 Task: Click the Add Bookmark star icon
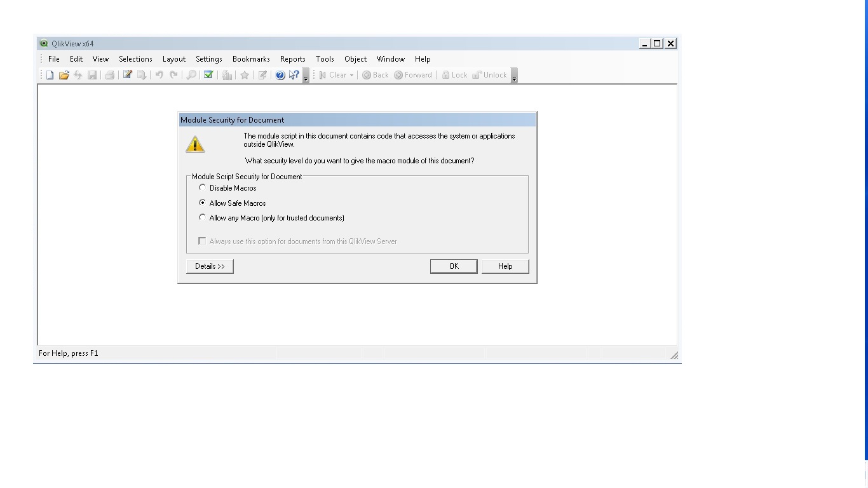(244, 75)
